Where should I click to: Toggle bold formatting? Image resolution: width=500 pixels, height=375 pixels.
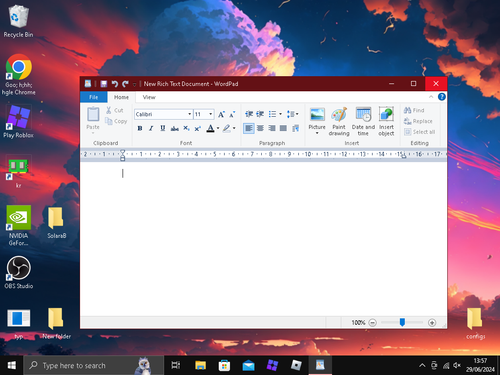pos(140,128)
